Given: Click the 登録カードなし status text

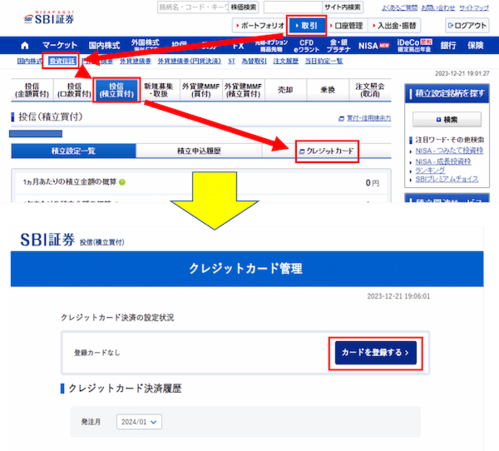Looking at the screenshot, I should pyautogui.click(x=97, y=353).
